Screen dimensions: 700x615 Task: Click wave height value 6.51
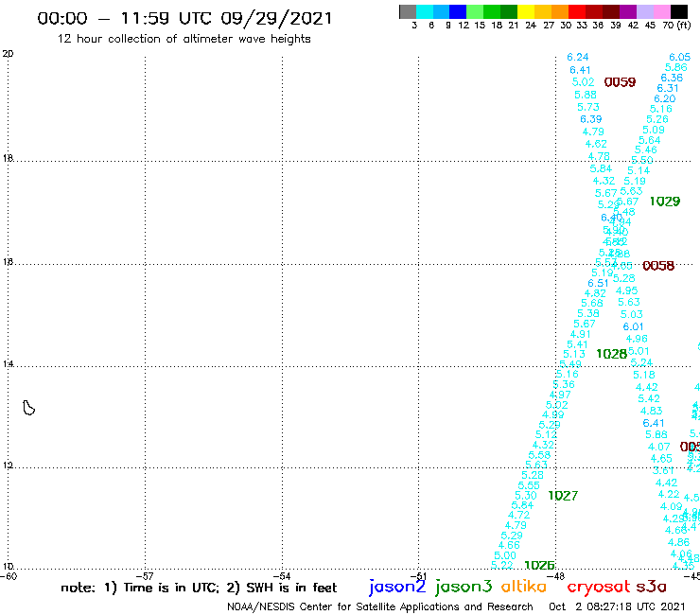tap(598, 283)
